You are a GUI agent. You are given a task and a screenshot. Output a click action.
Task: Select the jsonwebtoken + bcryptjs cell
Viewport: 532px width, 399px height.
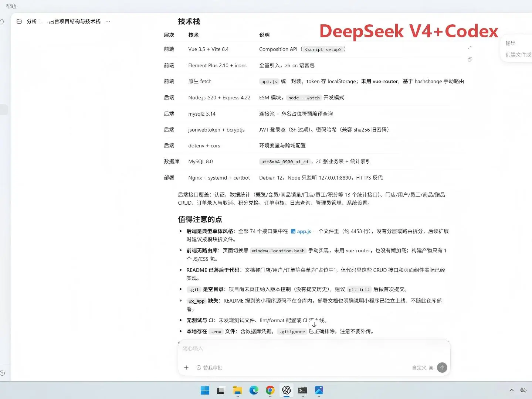(x=216, y=130)
